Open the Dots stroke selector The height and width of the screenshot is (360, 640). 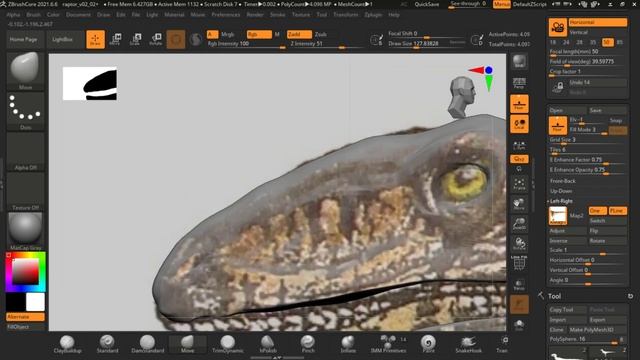(x=25, y=111)
